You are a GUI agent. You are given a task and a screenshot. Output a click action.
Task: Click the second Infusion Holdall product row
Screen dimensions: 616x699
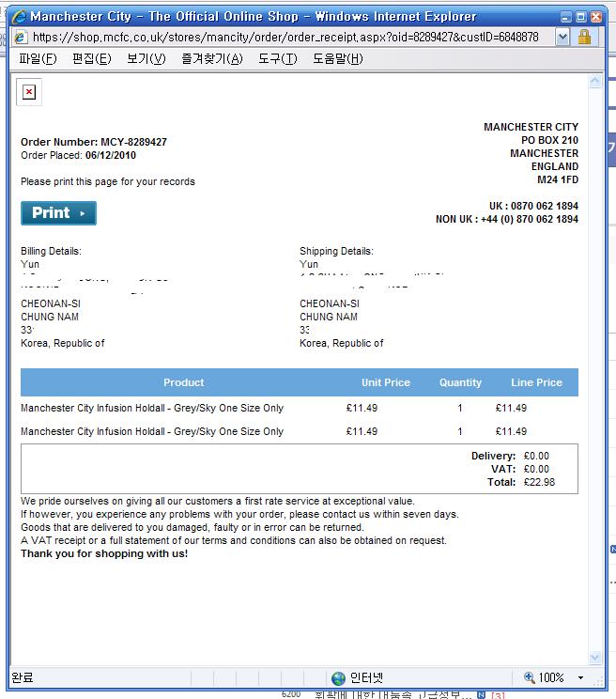(300, 431)
